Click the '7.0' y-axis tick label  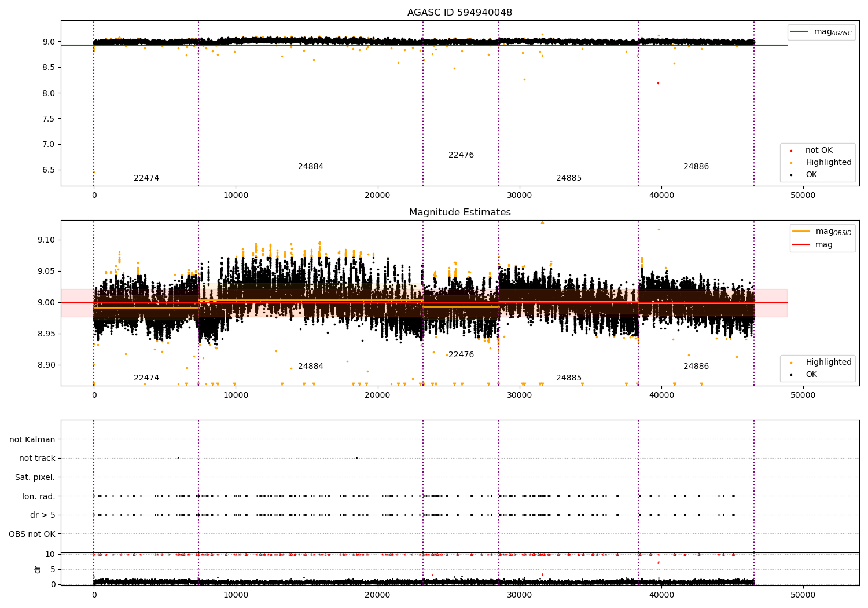tap(48, 144)
